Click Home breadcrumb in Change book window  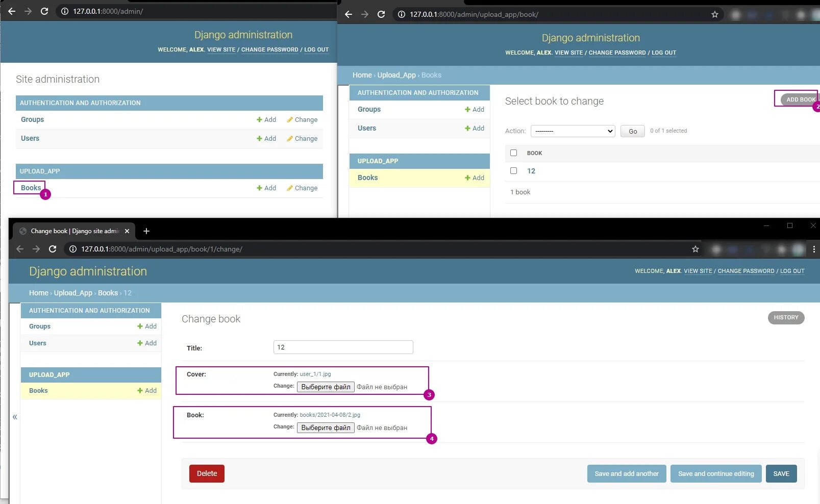pos(39,293)
